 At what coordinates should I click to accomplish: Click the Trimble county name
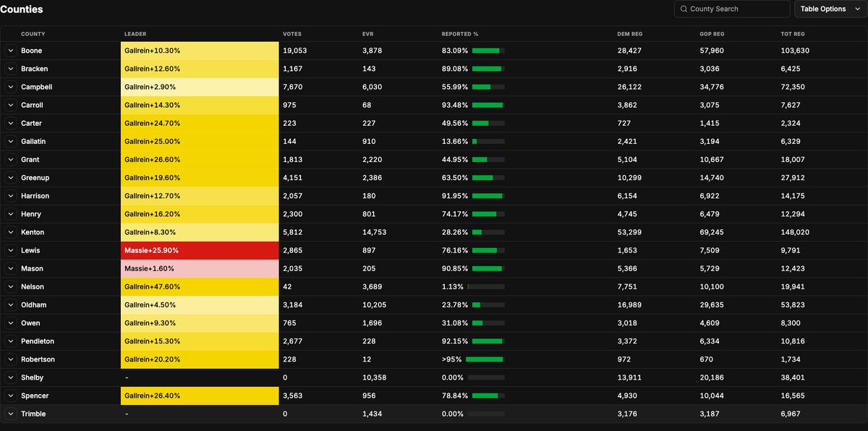[x=33, y=414]
